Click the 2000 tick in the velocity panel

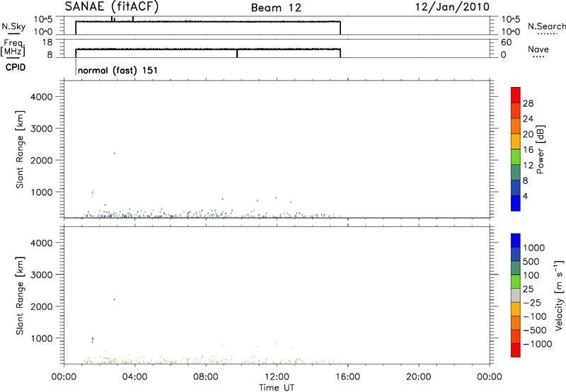coord(42,306)
